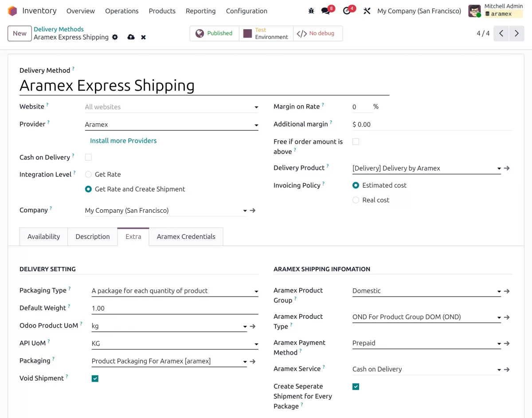Show help tooltip next to Integration Level
This screenshot has width=532, height=418.
click(74, 172)
